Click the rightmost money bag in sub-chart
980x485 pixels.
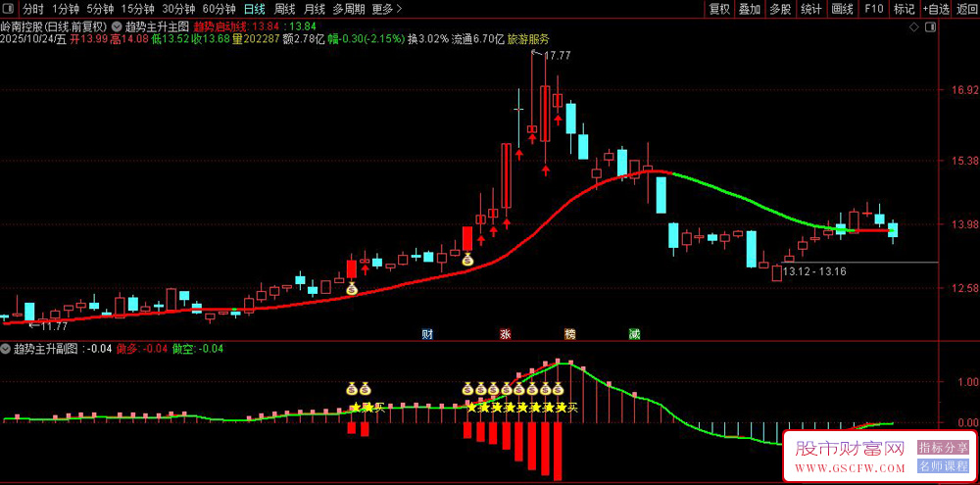click(558, 389)
